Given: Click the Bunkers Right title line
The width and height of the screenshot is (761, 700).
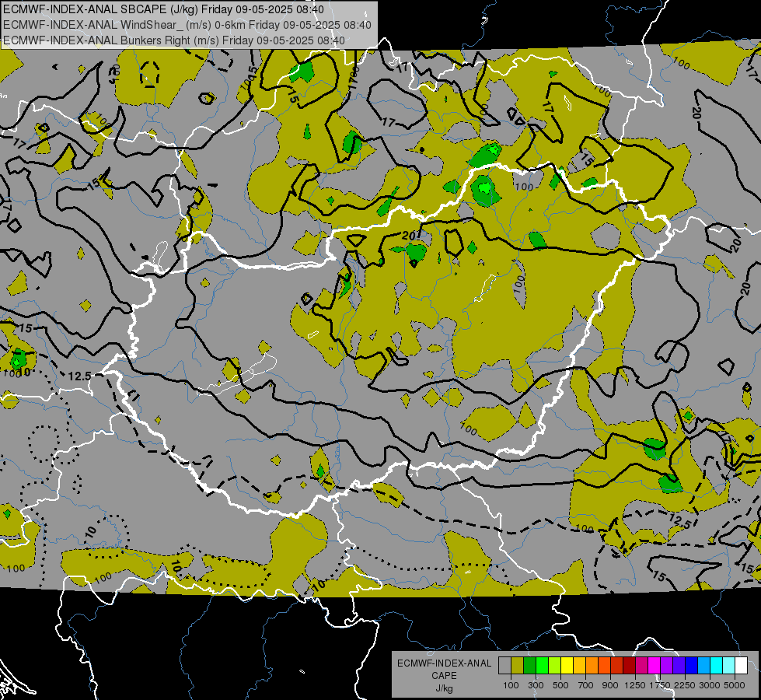Looking at the screenshot, I should [x=174, y=40].
